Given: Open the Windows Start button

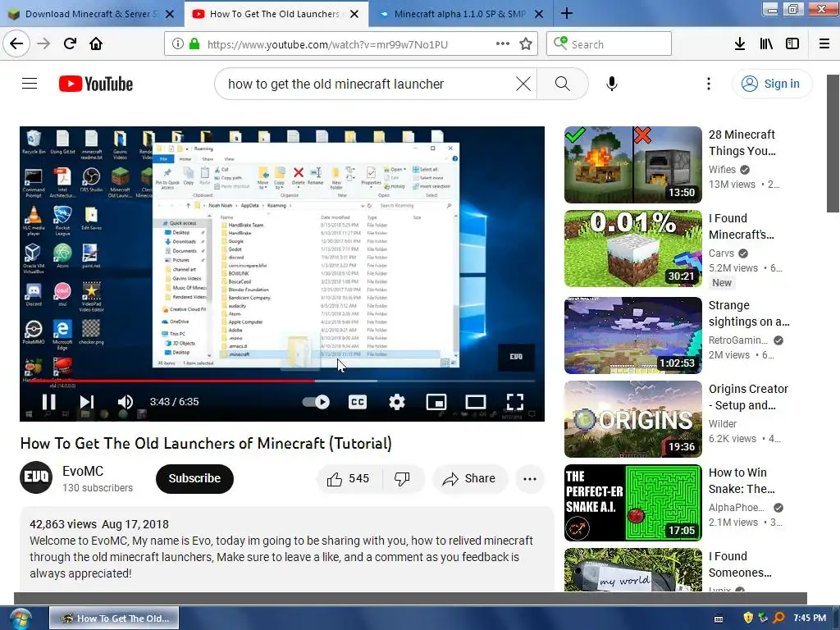Looking at the screenshot, I should click(x=20, y=619).
